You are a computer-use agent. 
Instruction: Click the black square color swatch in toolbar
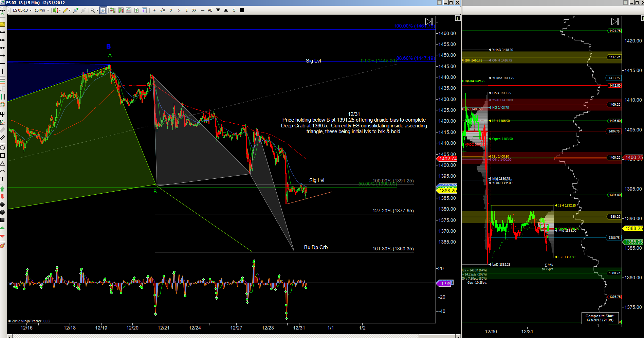(x=242, y=10)
